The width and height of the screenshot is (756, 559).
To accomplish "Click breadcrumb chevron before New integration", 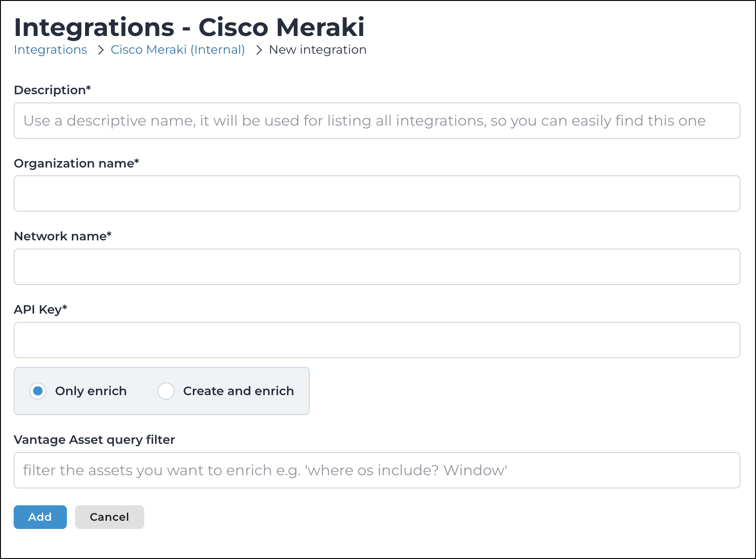I will (x=259, y=50).
